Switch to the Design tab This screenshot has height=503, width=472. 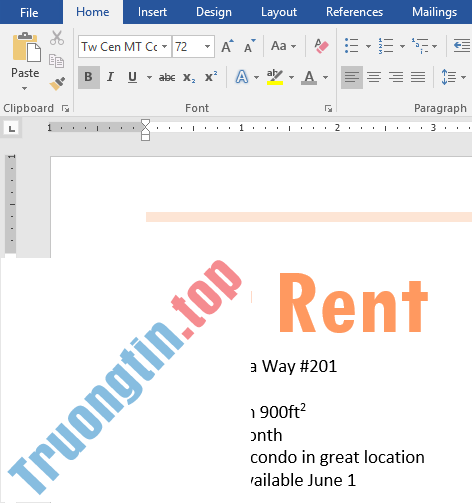tap(214, 12)
